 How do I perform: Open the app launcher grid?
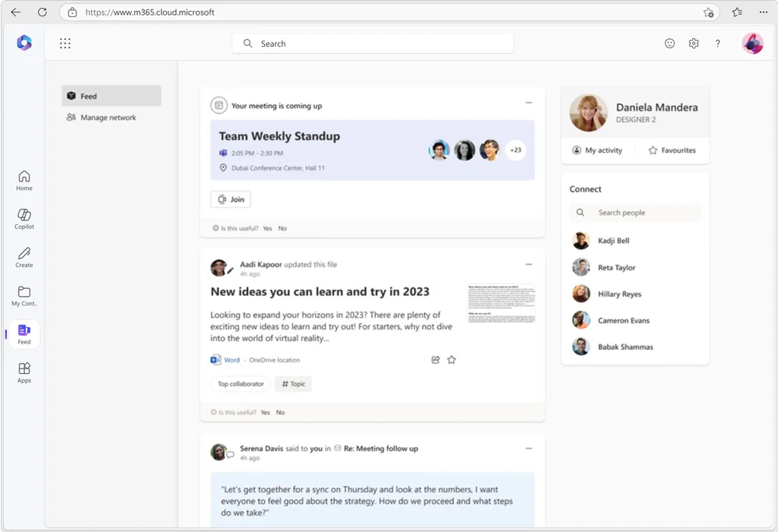pos(65,43)
